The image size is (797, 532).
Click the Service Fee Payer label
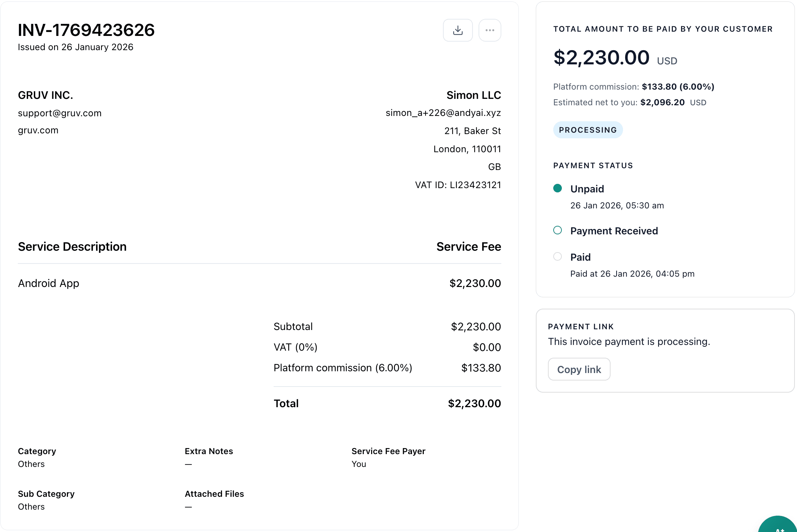389,451
